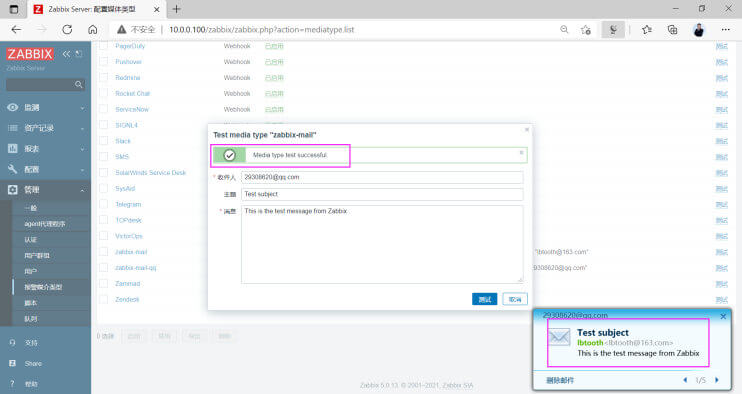Select the Zendesk row checkbox
The width and height of the screenshot is (742, 394).
pyautogui.click(x=104, y=299)
